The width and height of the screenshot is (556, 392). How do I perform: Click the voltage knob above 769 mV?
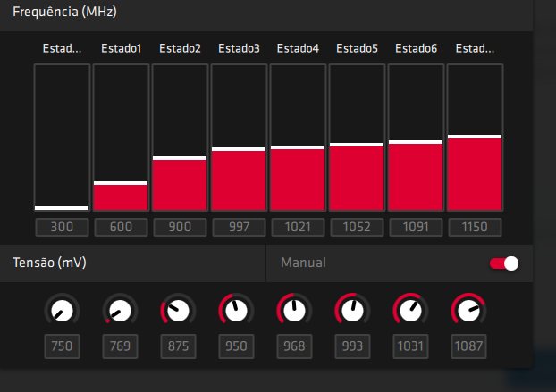[120, 311]
